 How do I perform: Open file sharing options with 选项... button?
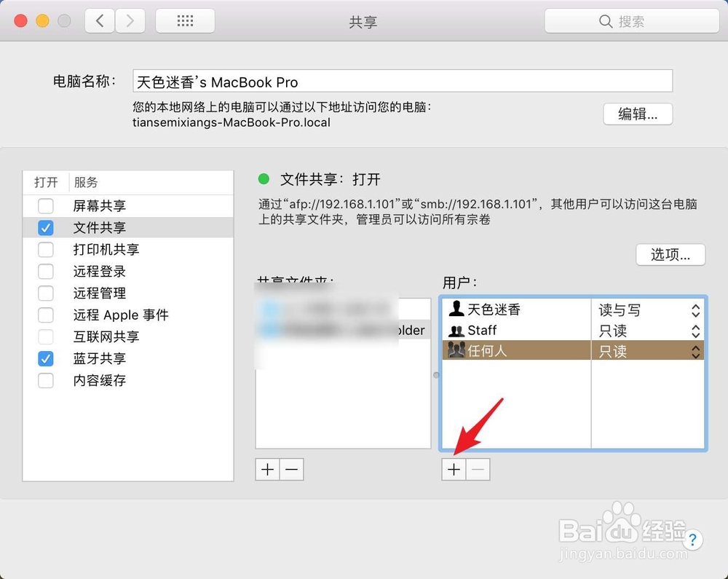pyautogui.click(x=670, y=255)
